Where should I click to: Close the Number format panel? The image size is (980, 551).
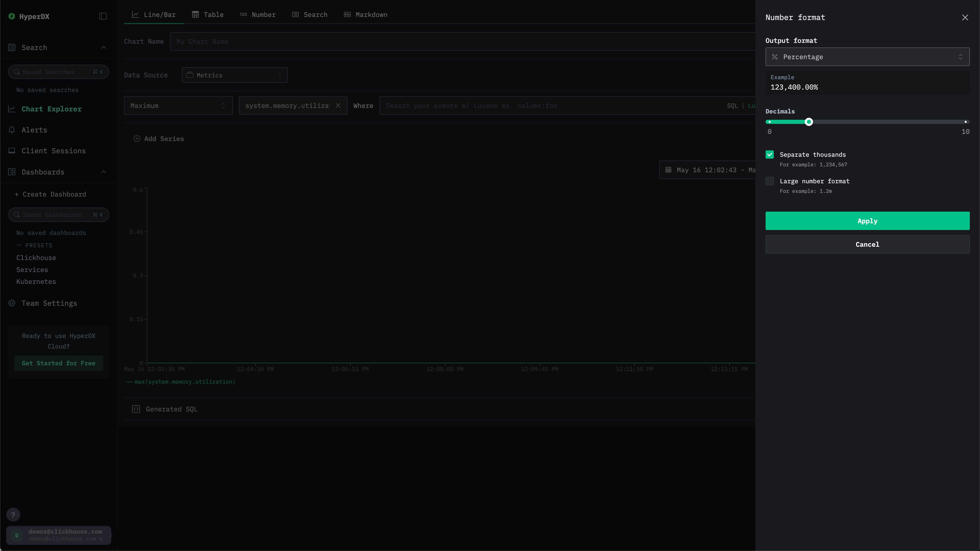[965, 18]
